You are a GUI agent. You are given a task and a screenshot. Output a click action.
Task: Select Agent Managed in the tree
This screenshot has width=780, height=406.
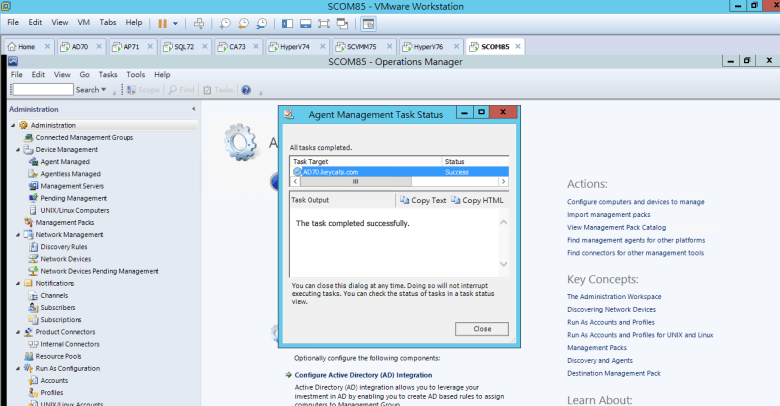(65, 161)
